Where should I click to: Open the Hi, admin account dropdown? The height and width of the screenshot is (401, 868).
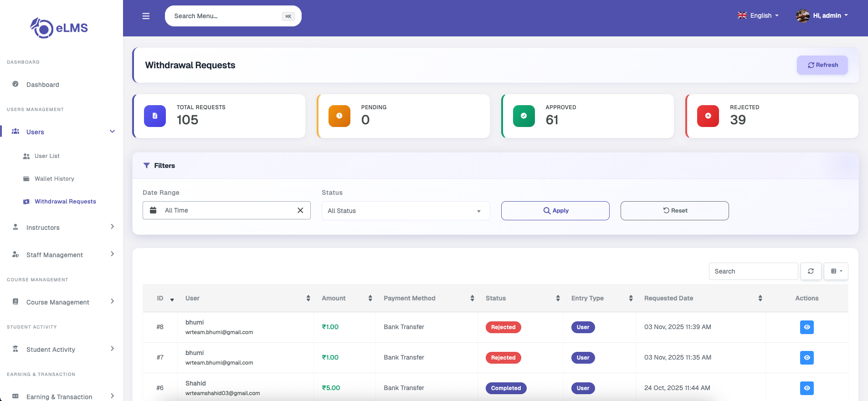click(822, 15)
